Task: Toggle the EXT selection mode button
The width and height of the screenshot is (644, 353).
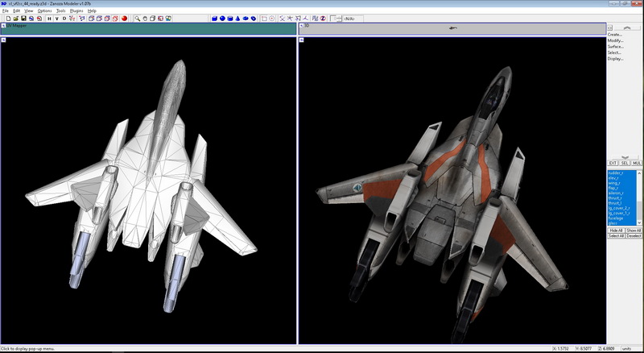Action: [613, 163]
